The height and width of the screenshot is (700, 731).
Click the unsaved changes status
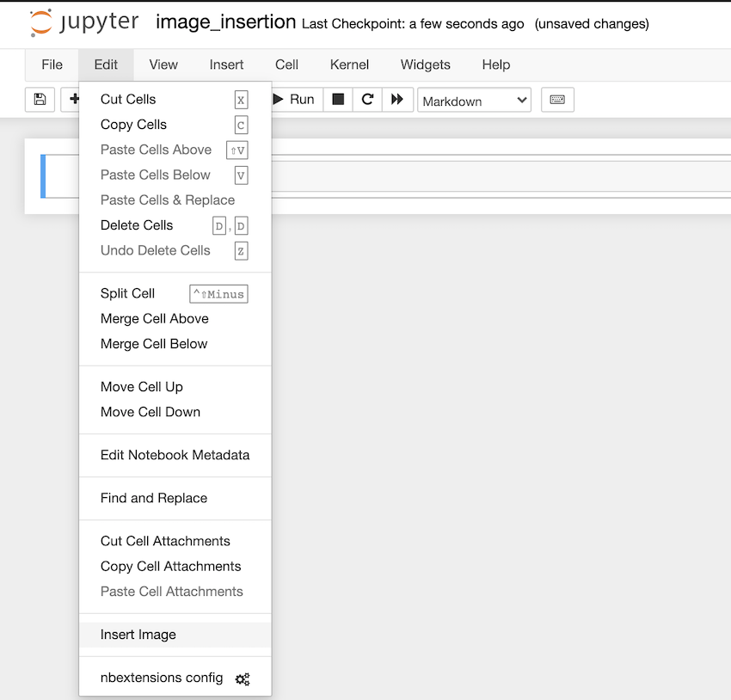pos(592,24)
